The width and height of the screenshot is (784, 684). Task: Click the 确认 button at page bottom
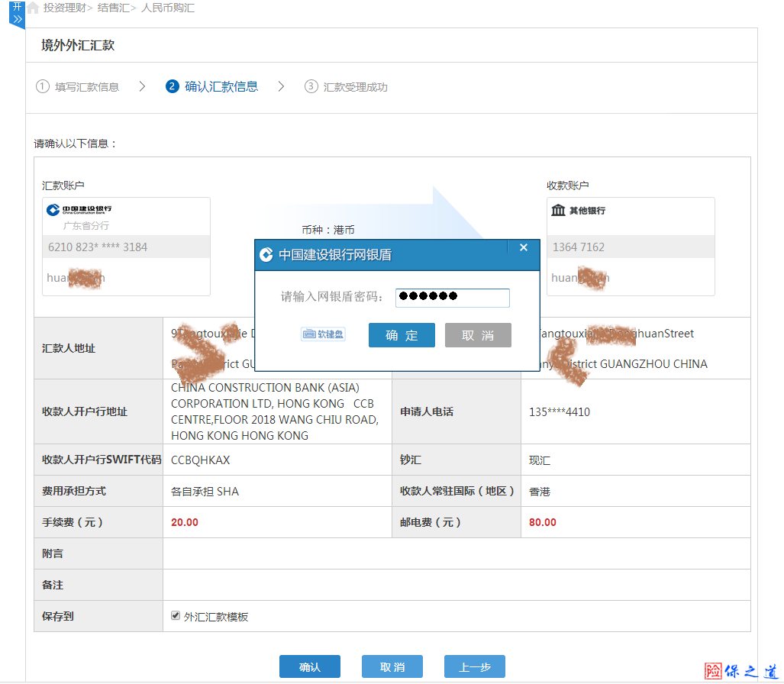[310, 667]
